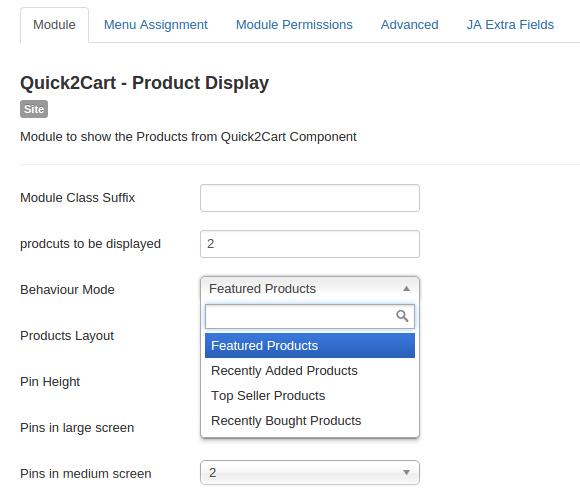Click the Pins in medium screen label
The height and width of the screenshot is (494, 580).
86,474
